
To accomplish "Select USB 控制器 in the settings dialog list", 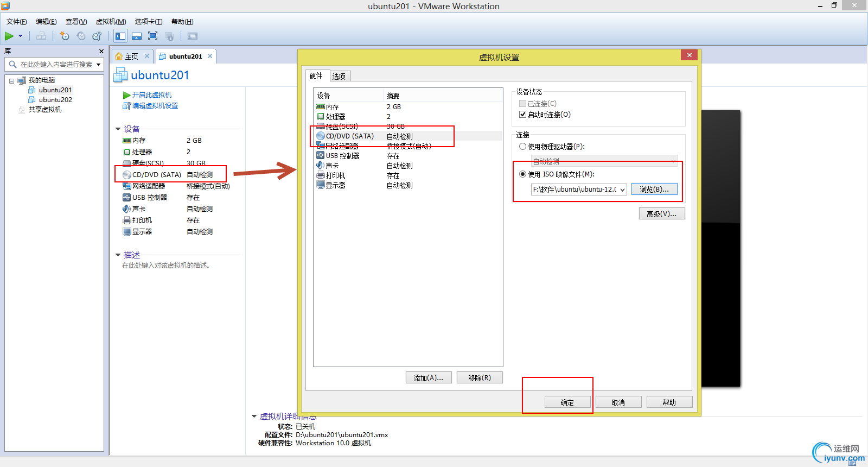I will click(408, 156).
